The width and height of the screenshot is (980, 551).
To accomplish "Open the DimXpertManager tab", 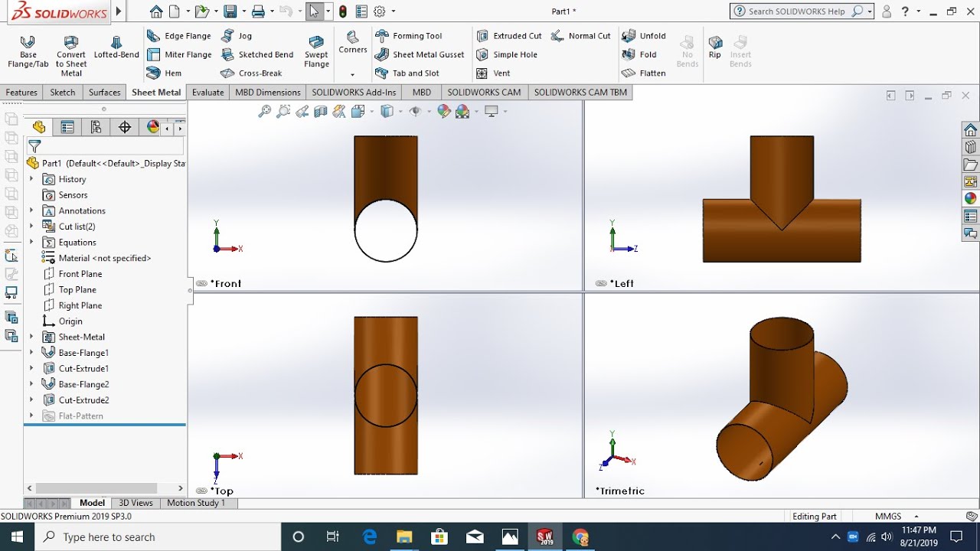I will (x=125, y=127).
